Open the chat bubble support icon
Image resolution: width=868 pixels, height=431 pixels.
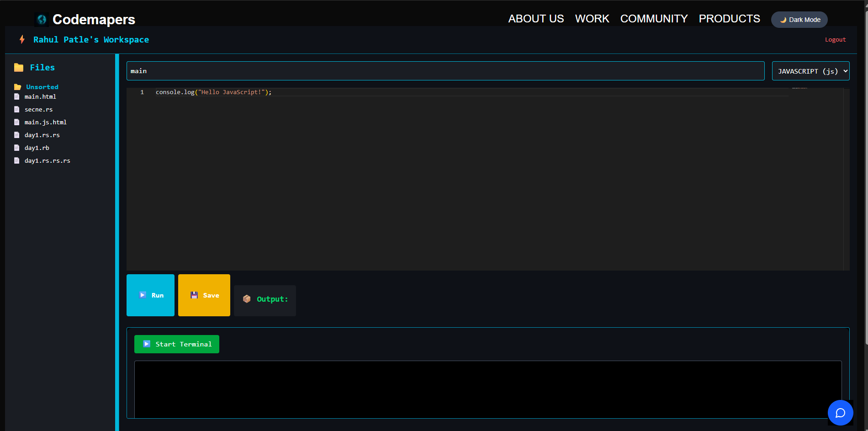840,413
